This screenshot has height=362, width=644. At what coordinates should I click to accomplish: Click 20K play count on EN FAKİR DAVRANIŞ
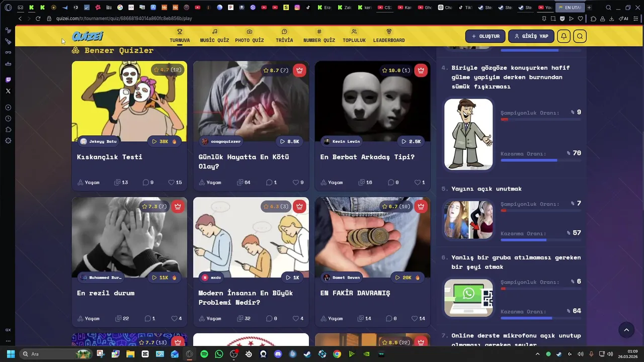click(x=408, y=277)
